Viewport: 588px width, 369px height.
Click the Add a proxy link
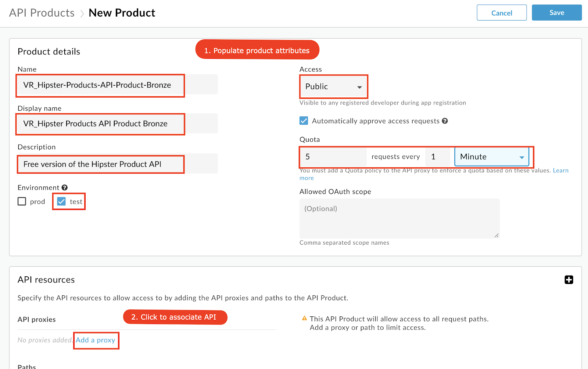[x=96, y=340]
